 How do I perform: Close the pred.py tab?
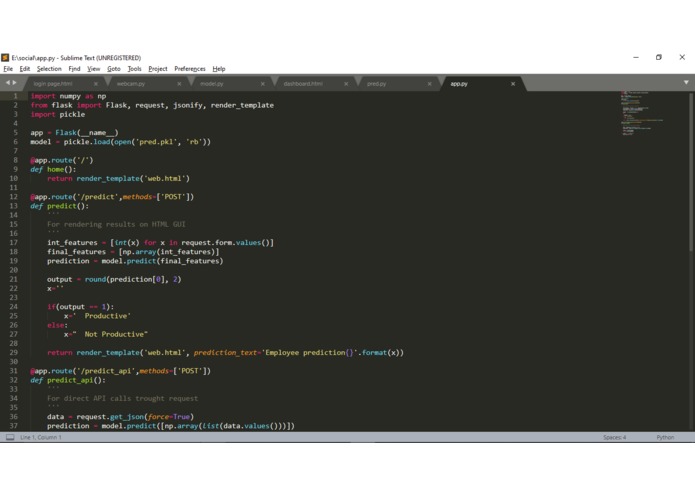(x=429, y=84)
